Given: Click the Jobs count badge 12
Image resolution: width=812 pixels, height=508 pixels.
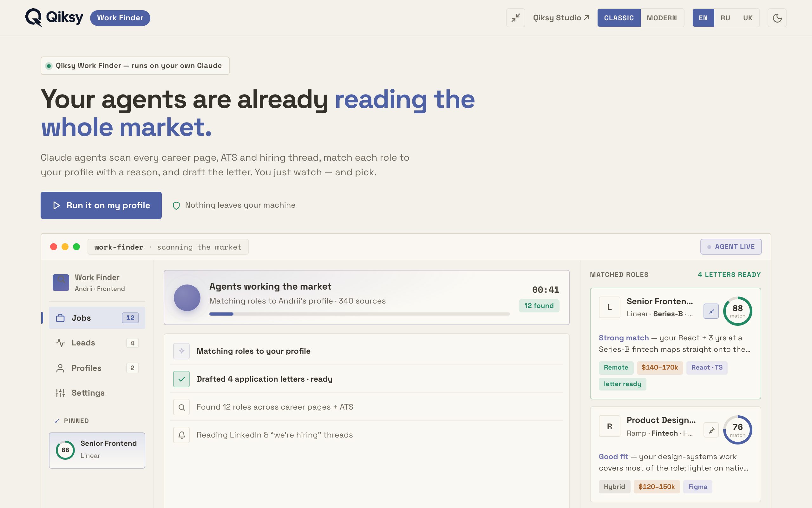Looking at the screenshot, I should click(x=130, y=318).
